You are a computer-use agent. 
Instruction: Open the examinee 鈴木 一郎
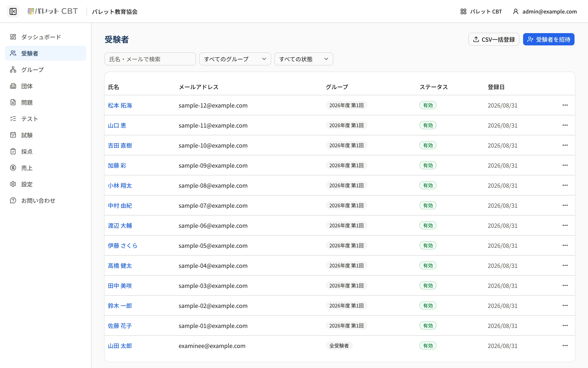click(120, 306)
